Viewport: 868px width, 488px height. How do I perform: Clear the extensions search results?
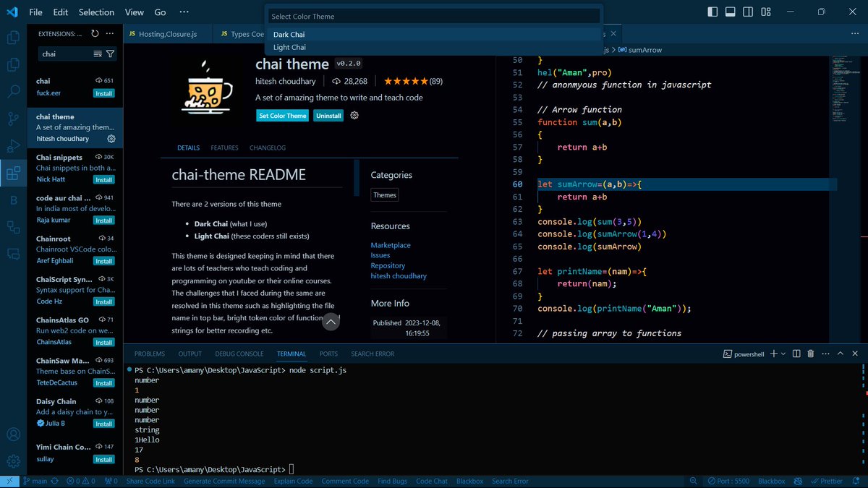pyautogui.click(x=98, y=53)
